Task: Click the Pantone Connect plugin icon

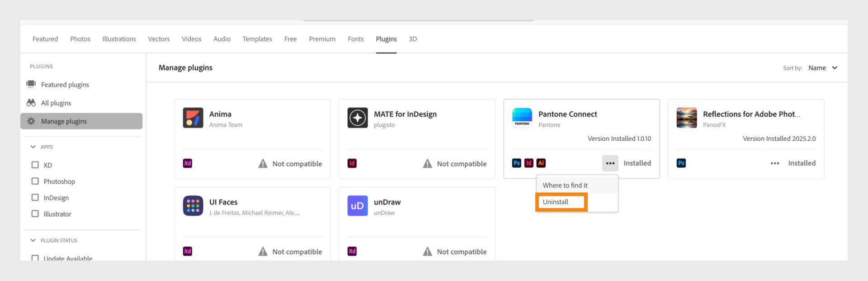Action: point(522,118)
